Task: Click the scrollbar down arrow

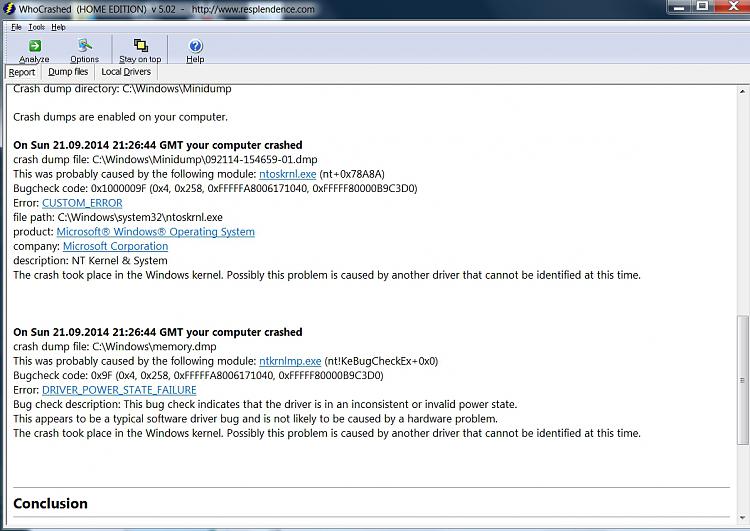Action: tap(742, 517)
